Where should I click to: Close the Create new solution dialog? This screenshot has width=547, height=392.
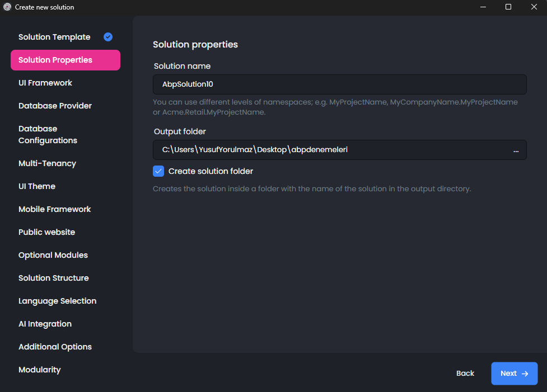point(534,7)
